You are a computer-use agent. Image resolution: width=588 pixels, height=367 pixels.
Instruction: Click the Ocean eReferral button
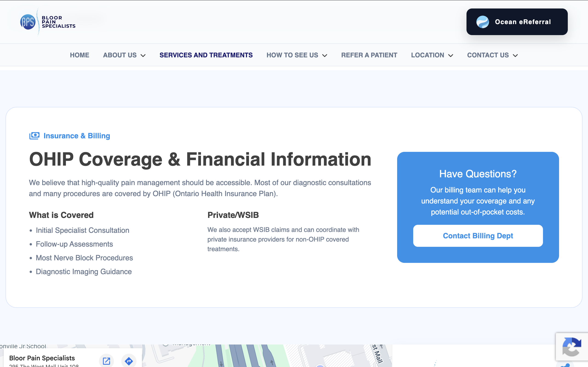point(517,22)
